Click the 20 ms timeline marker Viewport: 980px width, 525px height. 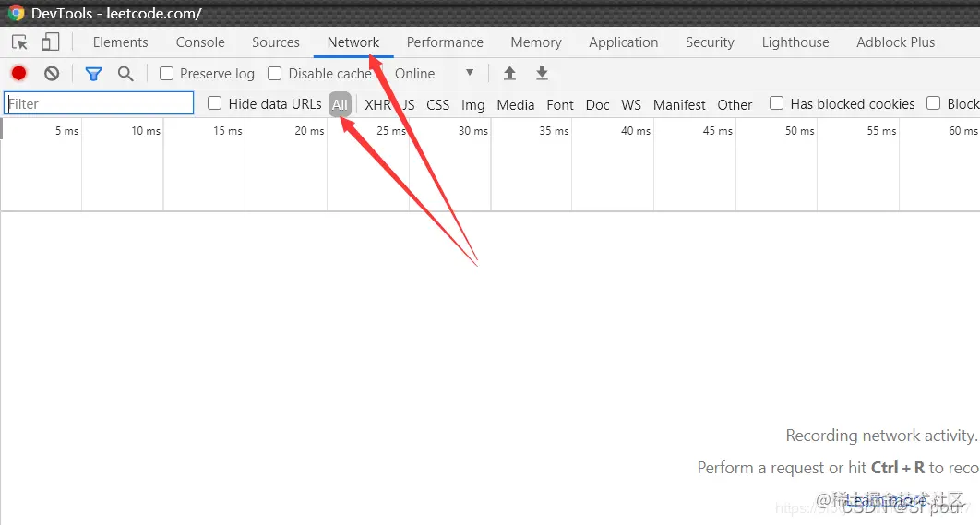309,131
